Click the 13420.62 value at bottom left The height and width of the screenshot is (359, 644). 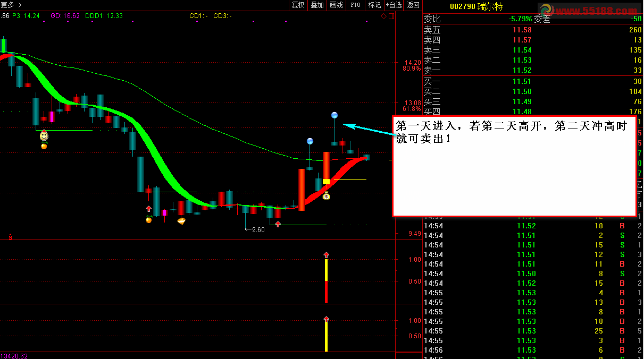14,356
